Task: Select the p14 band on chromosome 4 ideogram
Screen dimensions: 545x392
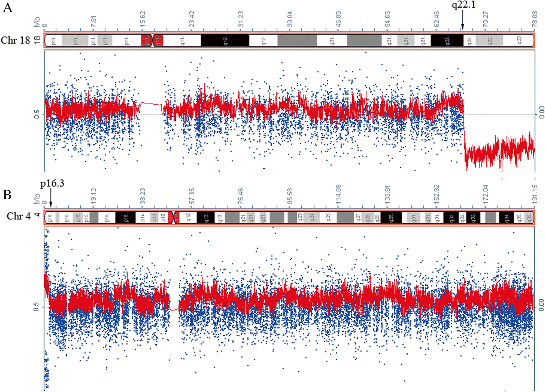Action: click(x=143, y=217)
